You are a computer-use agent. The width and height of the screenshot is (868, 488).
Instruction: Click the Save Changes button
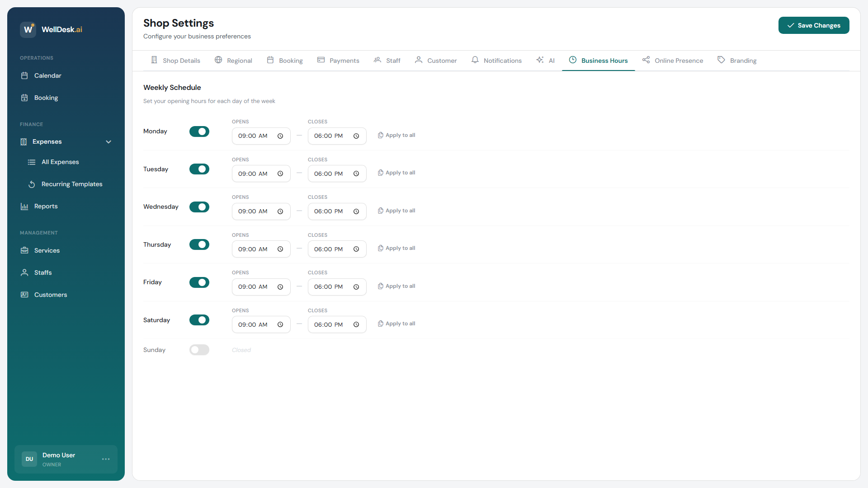(x=814, y=25)
